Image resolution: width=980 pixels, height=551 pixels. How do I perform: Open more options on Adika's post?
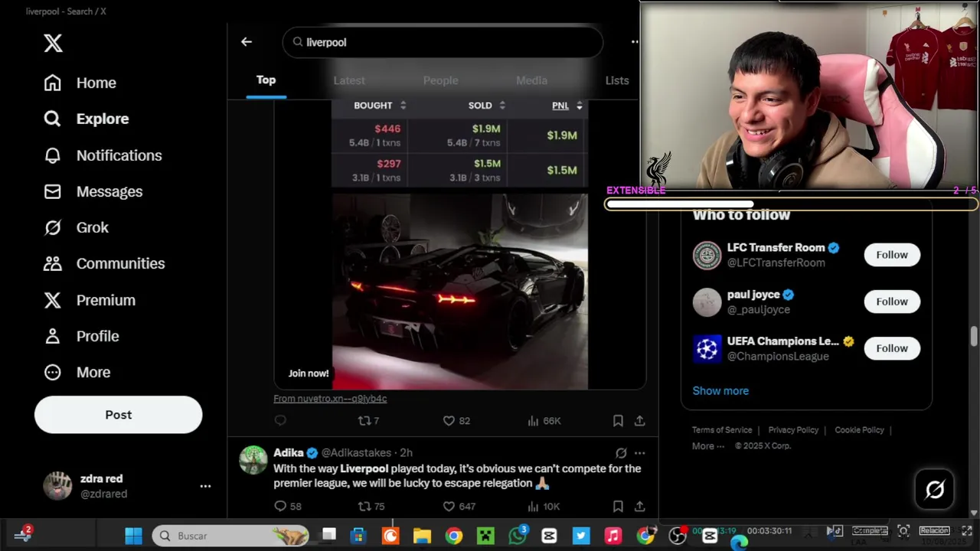(639, 453)
